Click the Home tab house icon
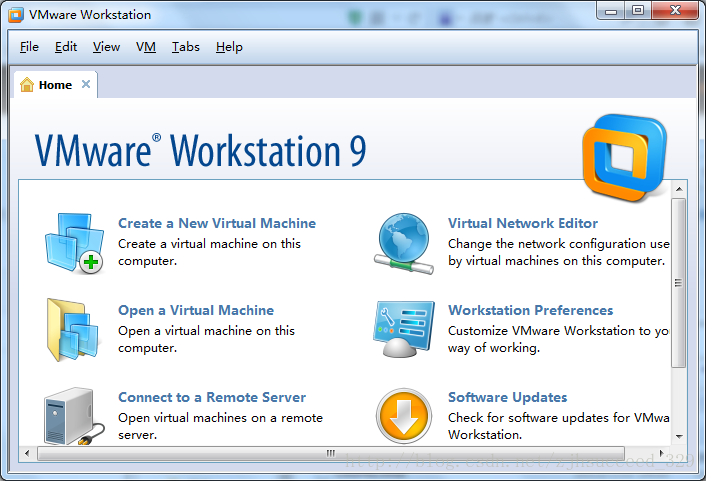The height and width of the screenshot is (481, 706). (27, 85)
